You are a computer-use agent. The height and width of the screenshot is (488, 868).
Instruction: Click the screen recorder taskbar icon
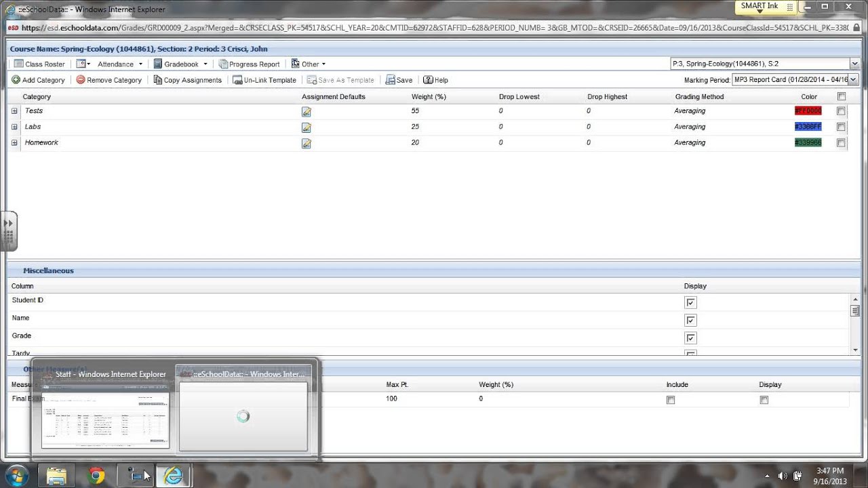point(136,476)
